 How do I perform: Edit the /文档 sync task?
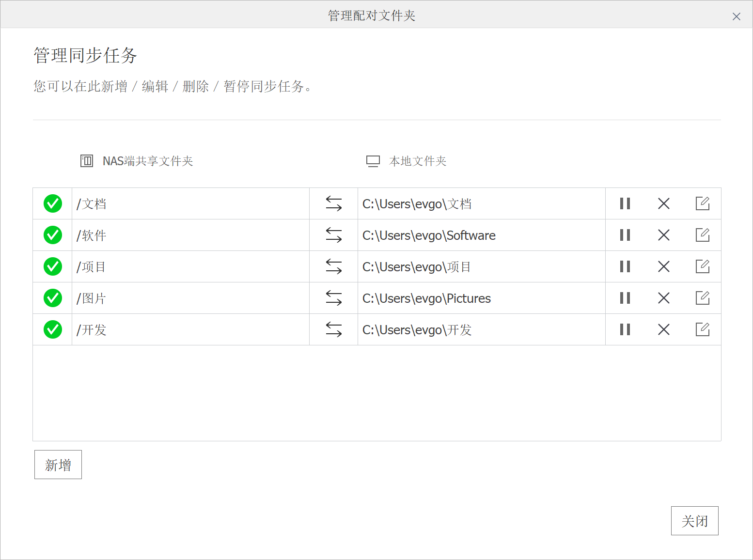(703, 203)
